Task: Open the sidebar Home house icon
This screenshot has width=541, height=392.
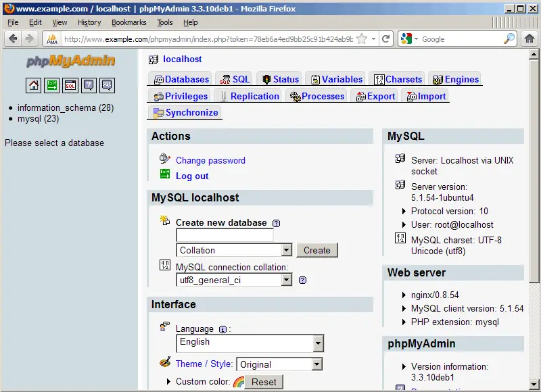Action: tap(33, 85)
